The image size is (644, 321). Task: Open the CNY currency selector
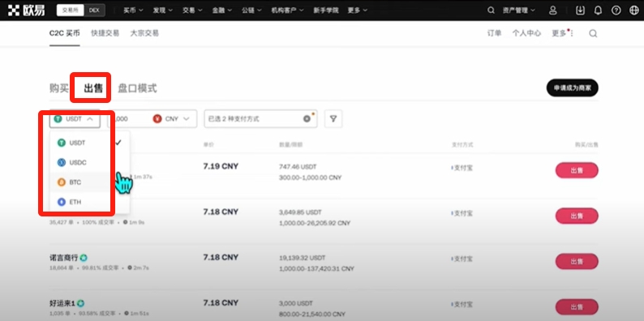pyautogui.click(x=172, y=118)
